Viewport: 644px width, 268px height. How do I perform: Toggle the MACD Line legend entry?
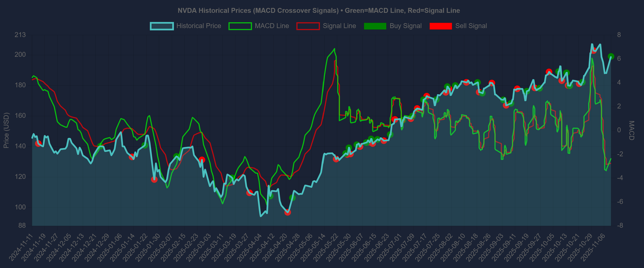(x=259, y=26)
